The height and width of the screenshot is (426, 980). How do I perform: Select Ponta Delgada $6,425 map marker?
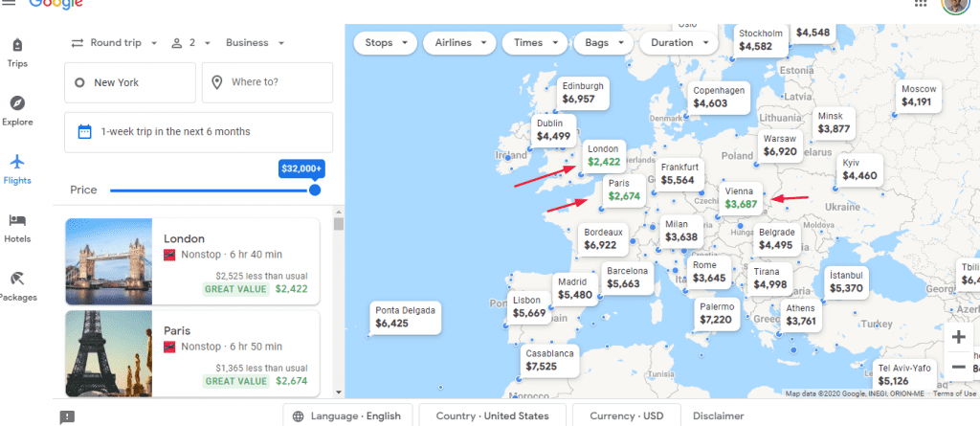(x=405, y=317)
